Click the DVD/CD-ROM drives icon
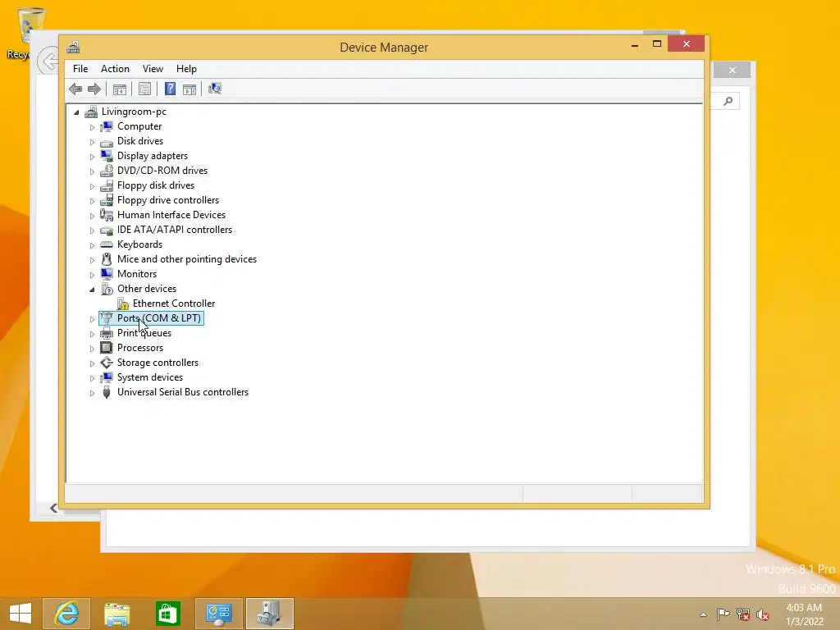 (107, 171)
